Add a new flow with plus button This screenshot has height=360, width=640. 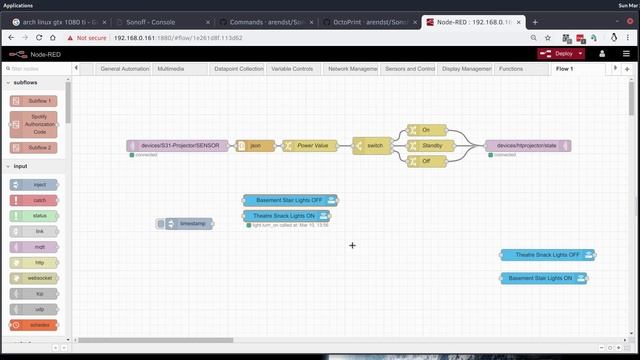click(x=627, y=69)
